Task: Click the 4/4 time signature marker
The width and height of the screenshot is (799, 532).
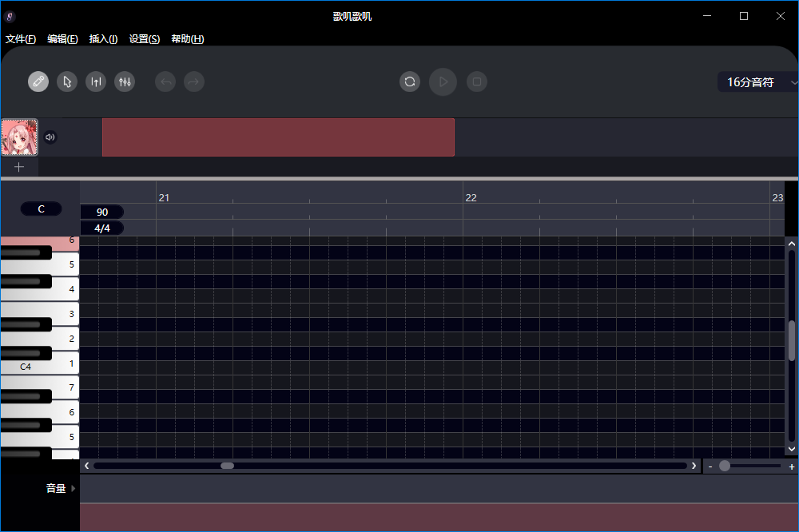Action: 102,228
